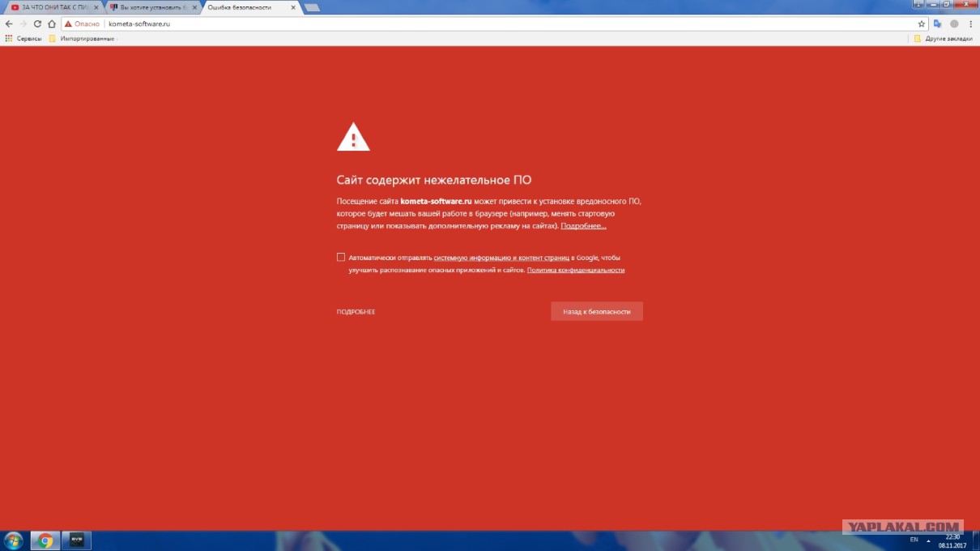Open the dark EVE app in the taskbar
This screenshot has height=551, width=980.
click(77, 540)
